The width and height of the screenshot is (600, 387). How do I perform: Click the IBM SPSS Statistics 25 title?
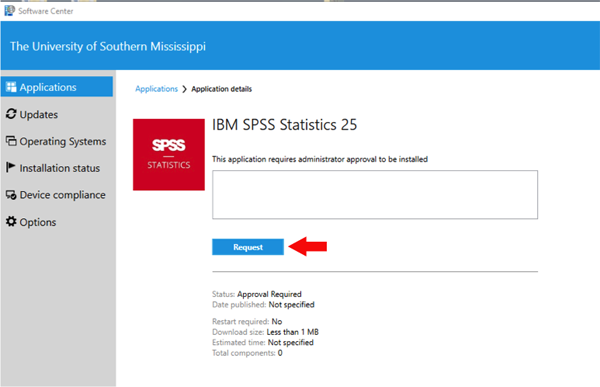(x=284, y=125)
